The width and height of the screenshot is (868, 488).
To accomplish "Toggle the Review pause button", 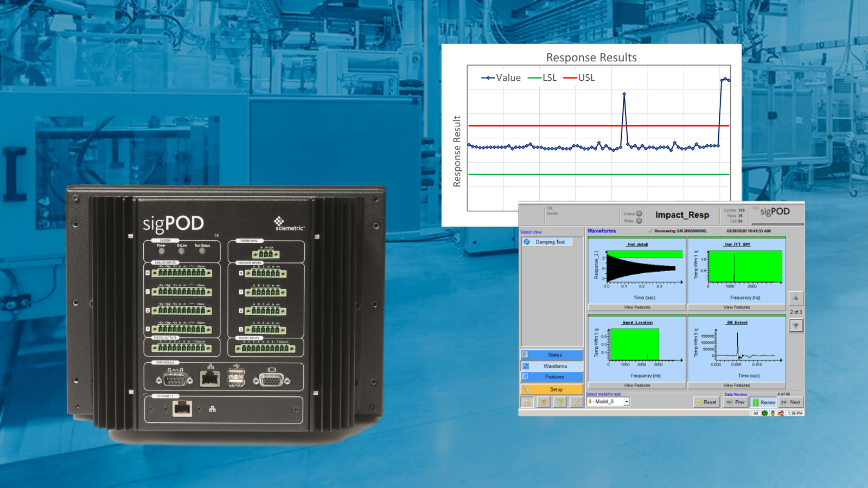I will pos(764,402).
